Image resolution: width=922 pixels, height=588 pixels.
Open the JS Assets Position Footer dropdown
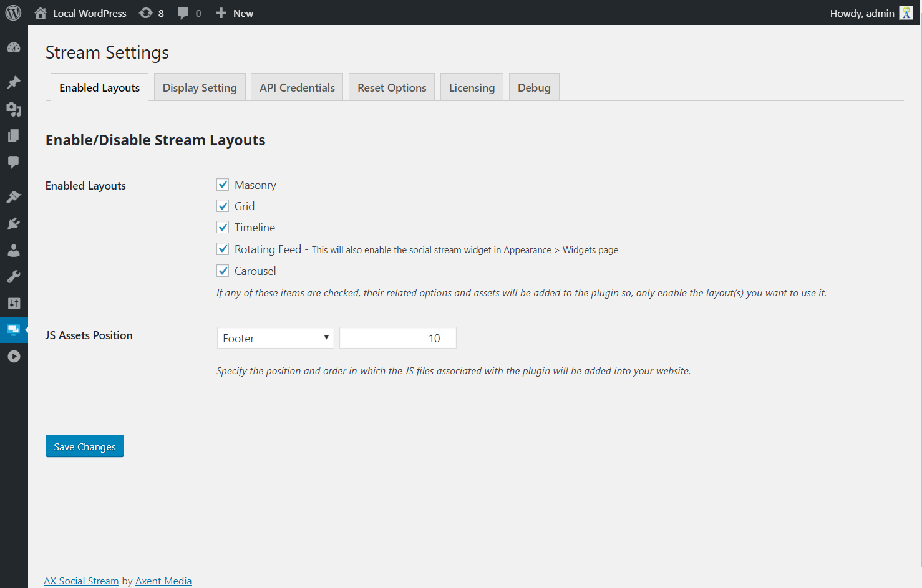coord(275,338)
